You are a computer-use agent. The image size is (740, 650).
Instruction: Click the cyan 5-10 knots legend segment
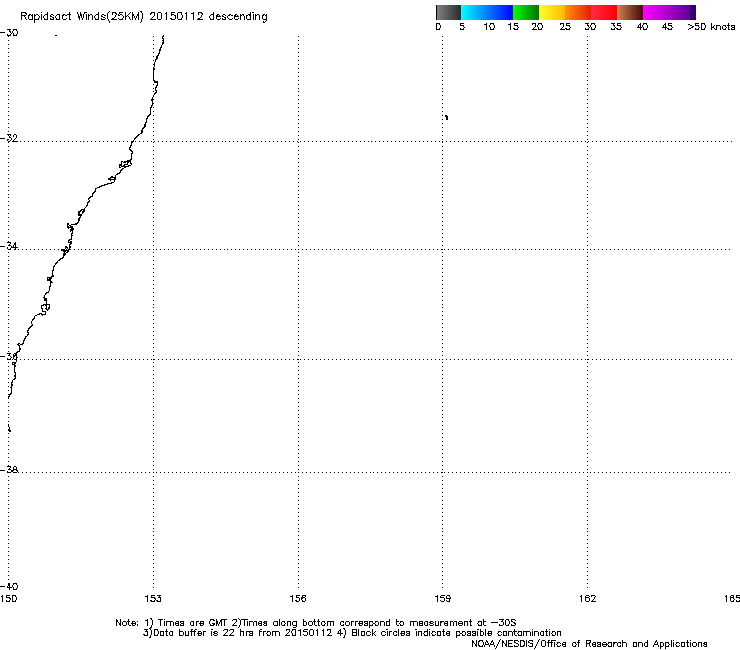pyautogui.click(x=474, y=12)
